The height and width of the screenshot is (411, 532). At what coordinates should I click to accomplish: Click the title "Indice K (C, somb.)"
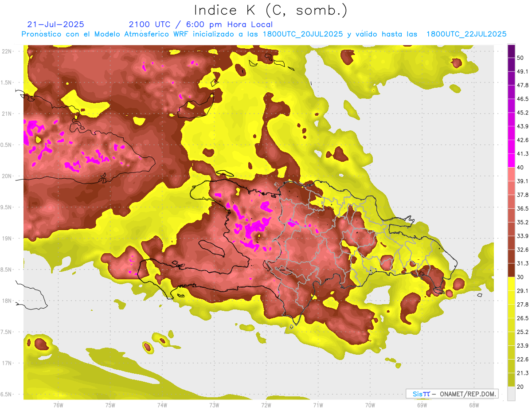click(270, 10)
